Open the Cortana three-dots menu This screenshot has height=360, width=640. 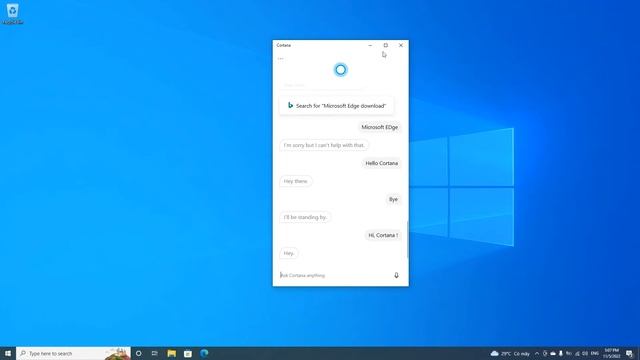[x=280, y=58]
